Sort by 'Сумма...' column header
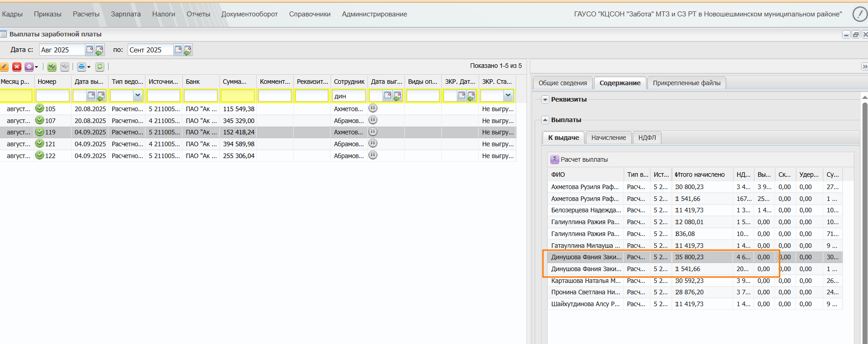868x344 pixels. click(238, 82)
